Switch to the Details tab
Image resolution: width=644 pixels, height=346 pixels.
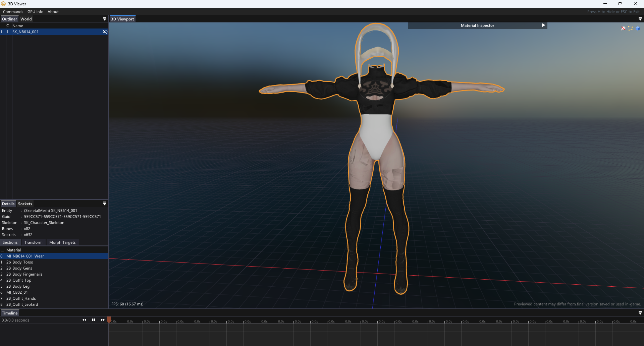[8, 204]
